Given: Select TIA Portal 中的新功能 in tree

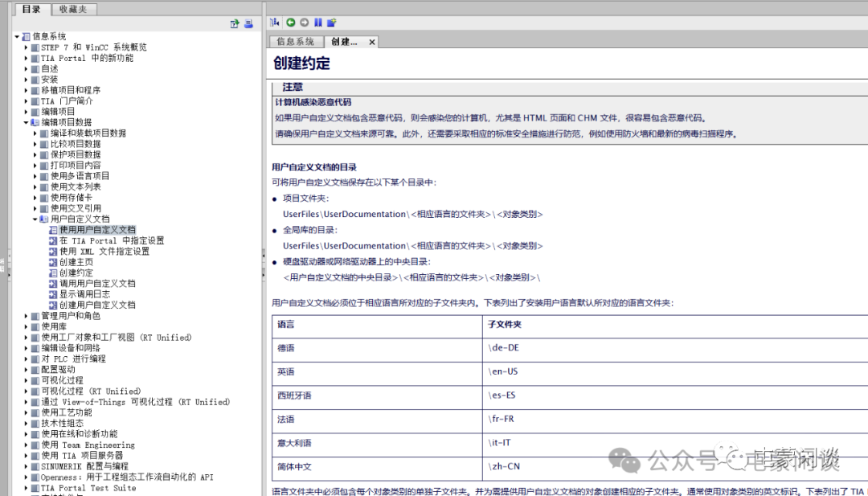Looking at the screenshot, I should tap(87, 58).
